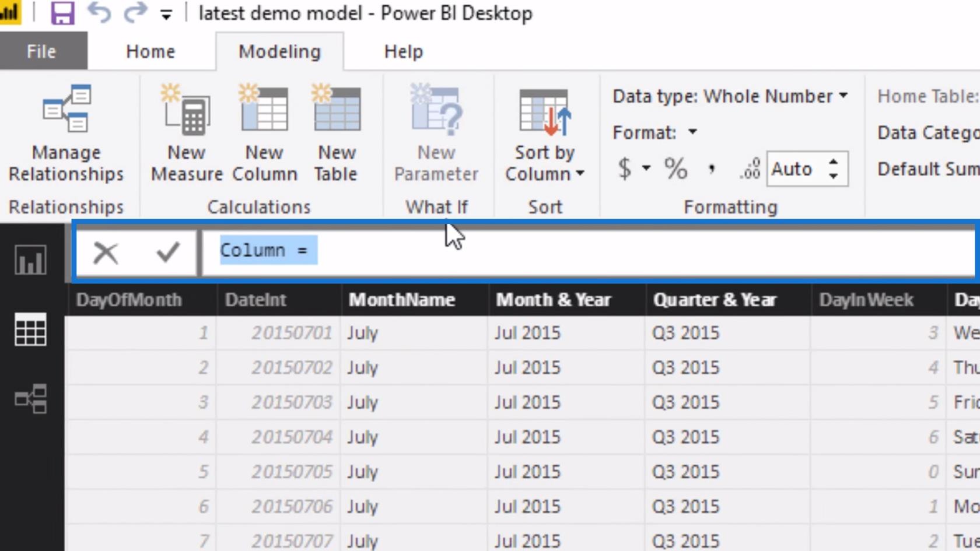The height and width of the screenshot is (551, 980).
Task: Open the Help tab
Action: pyautogui.click(x=403, y=51)
